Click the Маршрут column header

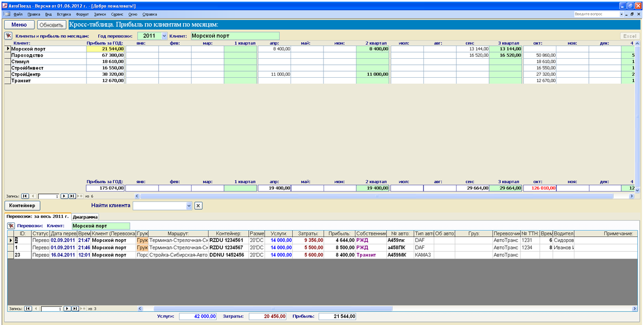(178, 234)
